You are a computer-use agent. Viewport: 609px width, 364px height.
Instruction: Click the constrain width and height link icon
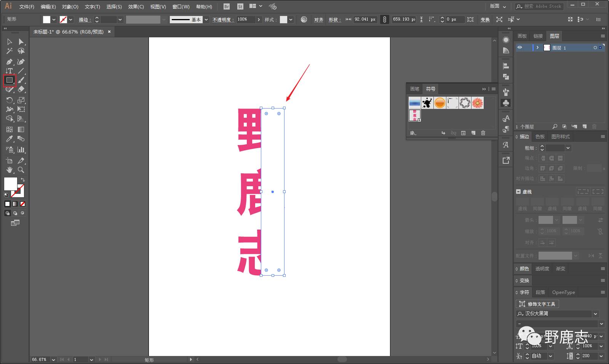tap(385, 19)
